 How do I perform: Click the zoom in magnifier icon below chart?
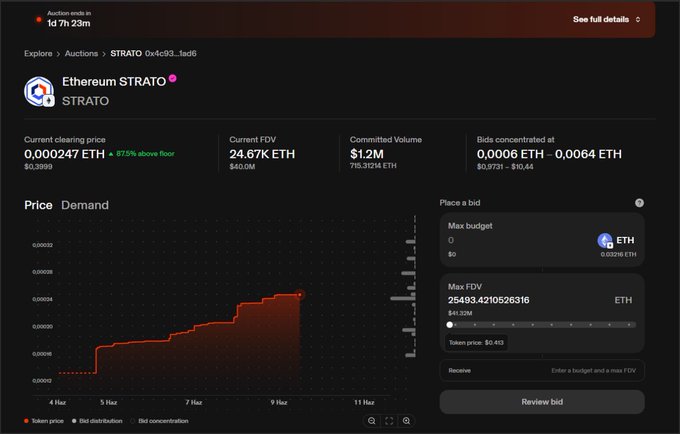click(x=406, y=421)
